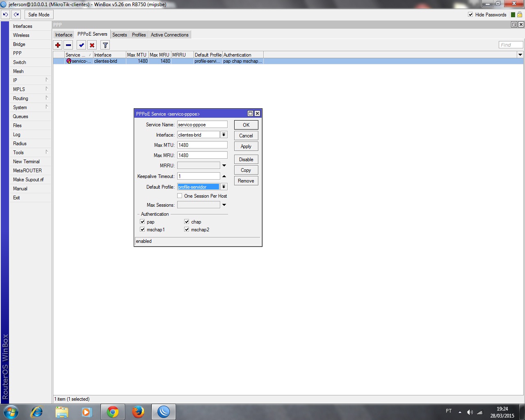Open Windows Explorer folder on taskbar
The width and height of the screenshot is (525, 420).
coord(62,411)
